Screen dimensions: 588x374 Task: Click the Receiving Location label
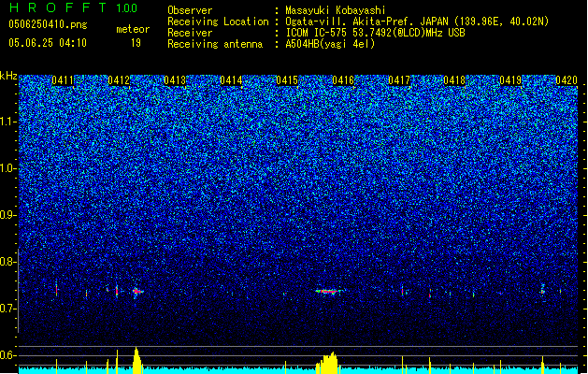(218, 22)
